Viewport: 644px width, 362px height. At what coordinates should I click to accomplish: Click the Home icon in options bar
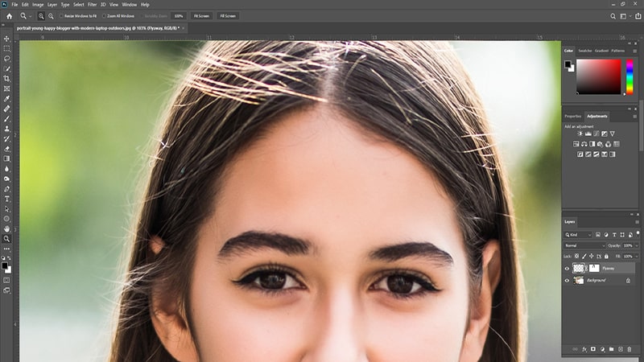coord(9,15)
